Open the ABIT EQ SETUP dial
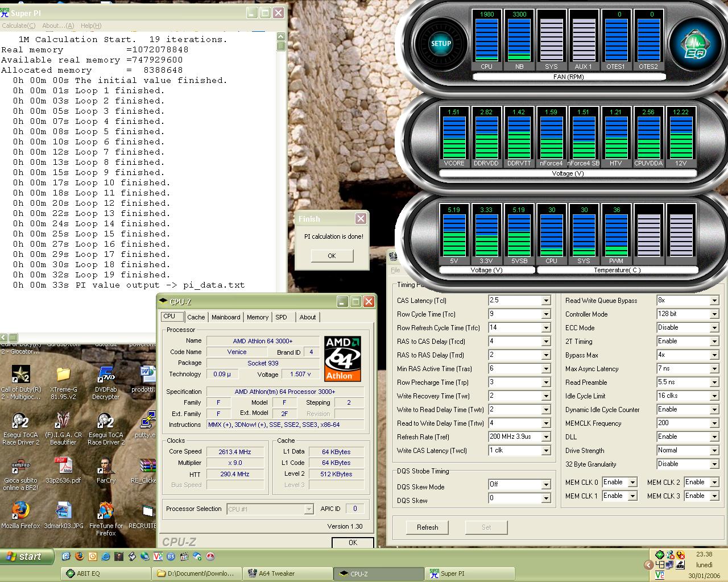This screenshot has width=728, height=582. point(441,43)
